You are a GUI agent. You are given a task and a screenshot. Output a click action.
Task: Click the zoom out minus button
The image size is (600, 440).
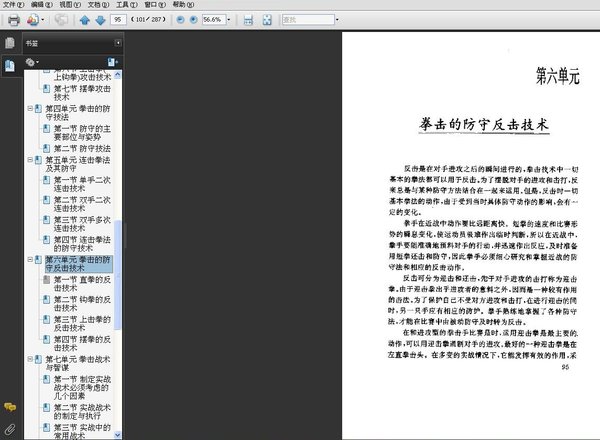(x=181, y=20)
